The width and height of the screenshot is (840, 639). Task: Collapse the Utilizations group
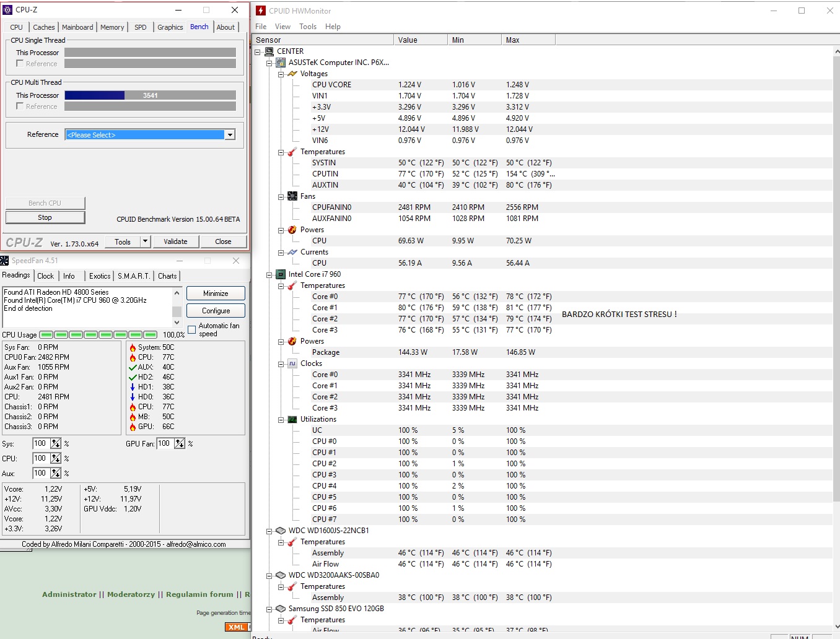(x=281, y=419)
